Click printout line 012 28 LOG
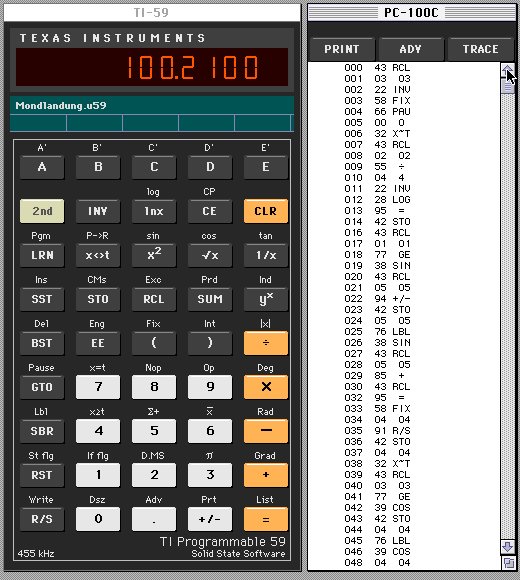Screen dimensions: 520x580 coord(377,200)
